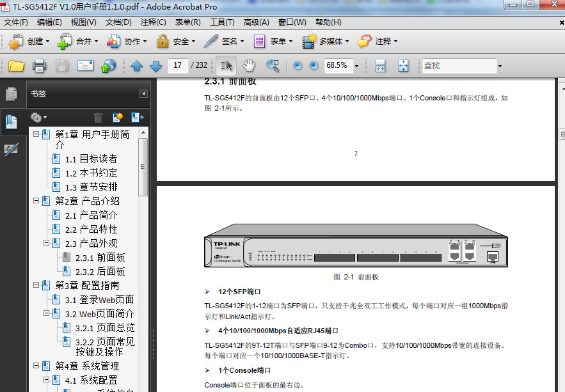
Task: Select bookmark 3.2.1 页面总览
Action: pyautogui.click(x=105, y=327)
